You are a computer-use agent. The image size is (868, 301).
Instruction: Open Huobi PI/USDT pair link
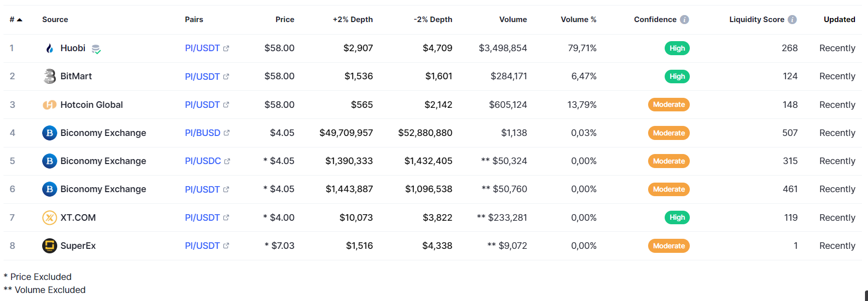[x=202, y=48]
